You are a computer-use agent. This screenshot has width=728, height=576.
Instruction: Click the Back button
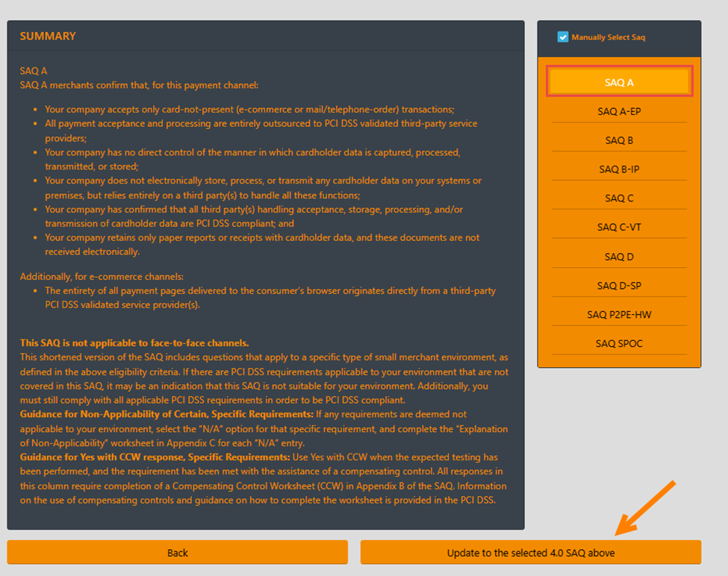point(178,553)
